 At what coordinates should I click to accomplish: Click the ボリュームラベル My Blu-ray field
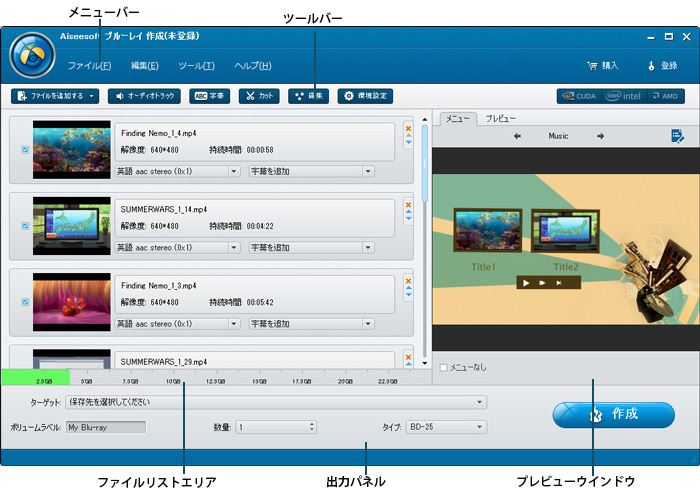tap(105, 427)
